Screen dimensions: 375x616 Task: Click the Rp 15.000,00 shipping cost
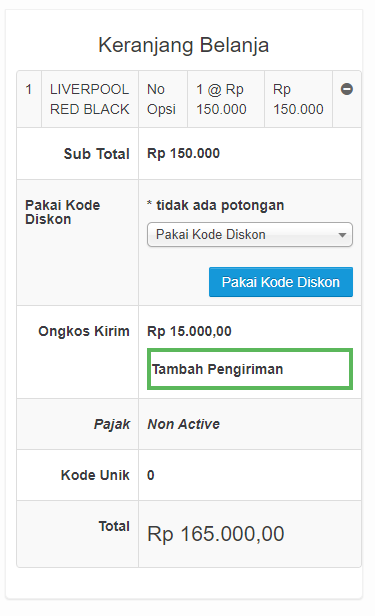(189, 331)
